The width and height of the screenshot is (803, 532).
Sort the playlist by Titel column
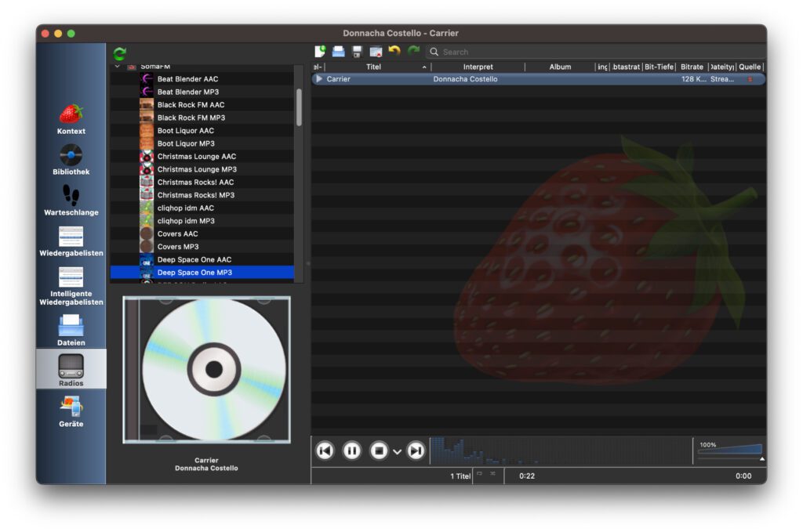[x=373, y=67]
